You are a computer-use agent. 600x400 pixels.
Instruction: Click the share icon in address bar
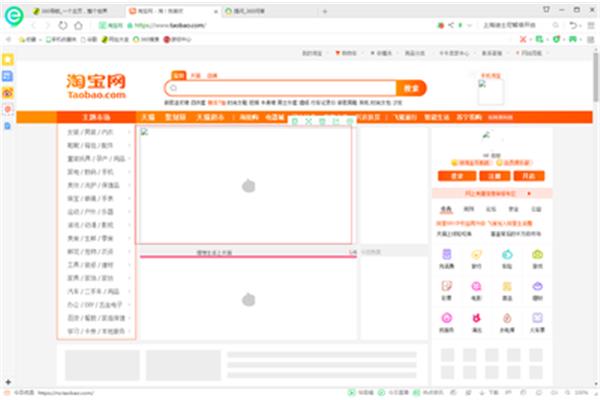tap(451, 25)
